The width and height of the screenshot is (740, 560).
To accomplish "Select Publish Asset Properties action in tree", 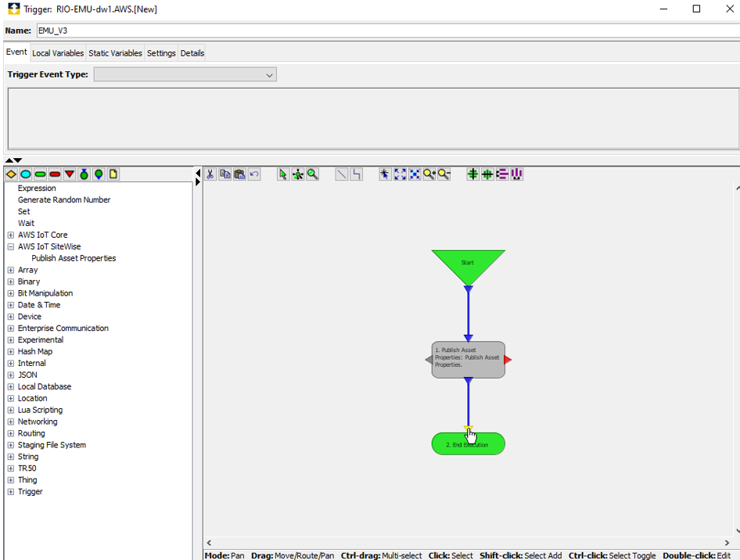I will (x=74, y=258).
